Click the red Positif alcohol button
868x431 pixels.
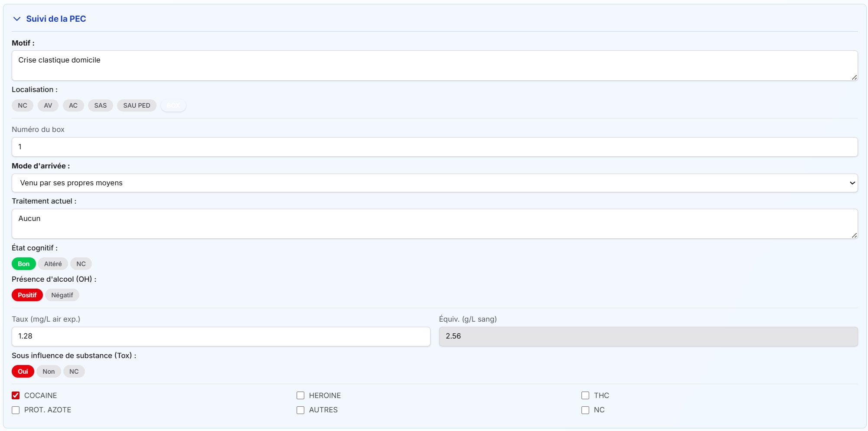(27, 295)
